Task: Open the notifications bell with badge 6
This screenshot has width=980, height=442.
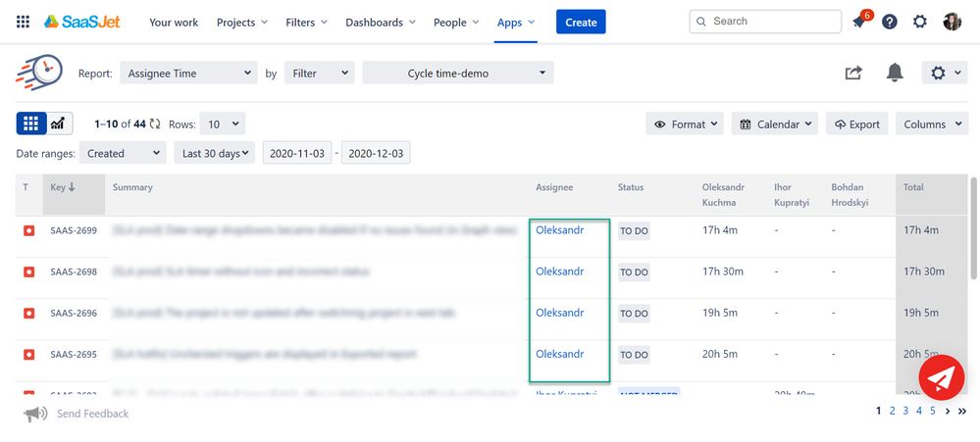Action: tap(860, 21)
